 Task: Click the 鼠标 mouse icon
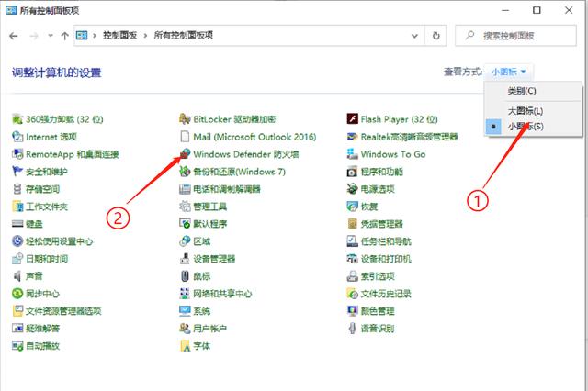[x=185, y=276]
